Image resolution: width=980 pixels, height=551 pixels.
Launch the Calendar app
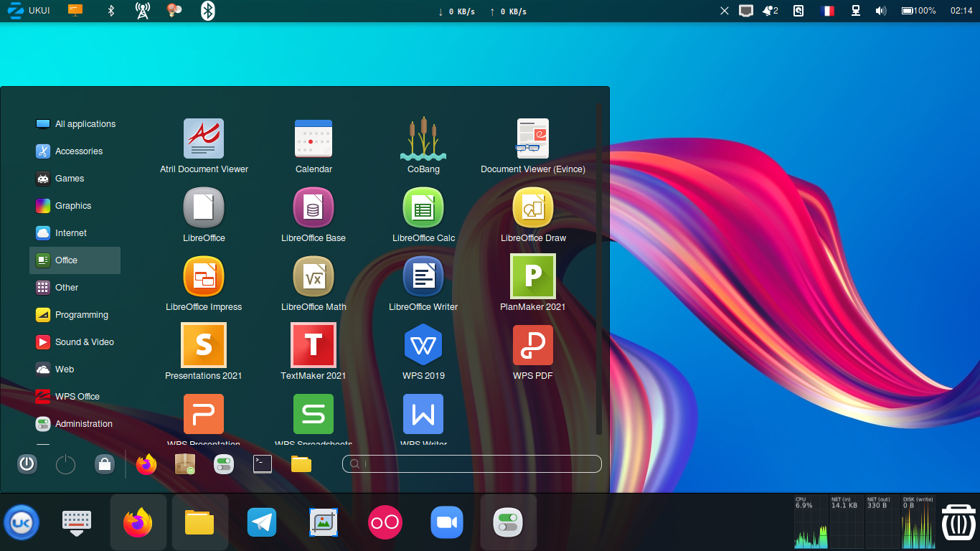click(314, 146)
